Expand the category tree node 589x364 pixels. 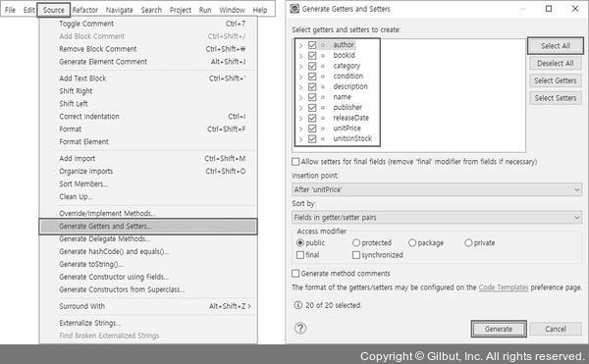pos(300,67)
